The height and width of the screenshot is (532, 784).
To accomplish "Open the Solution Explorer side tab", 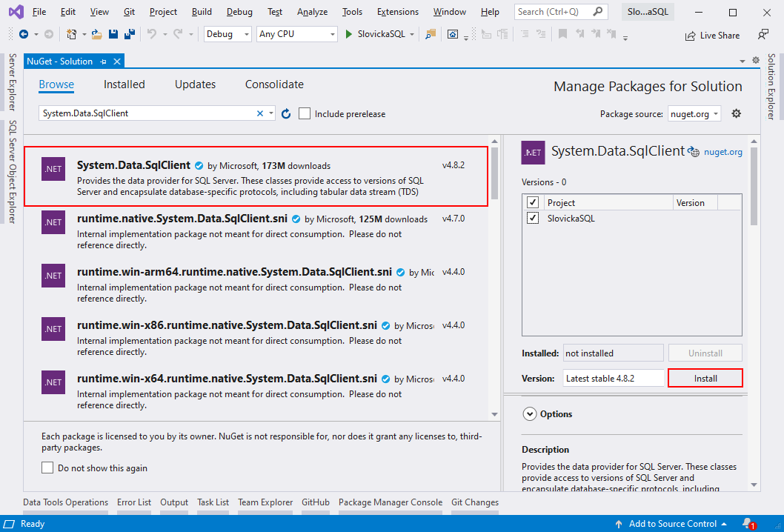I will 771,87.
